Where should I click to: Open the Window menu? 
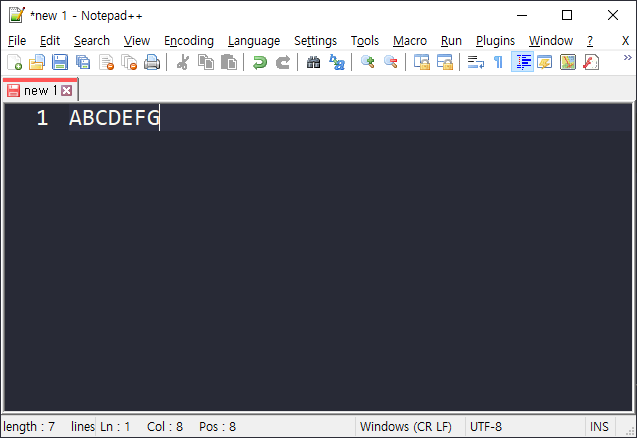(551, 41)
